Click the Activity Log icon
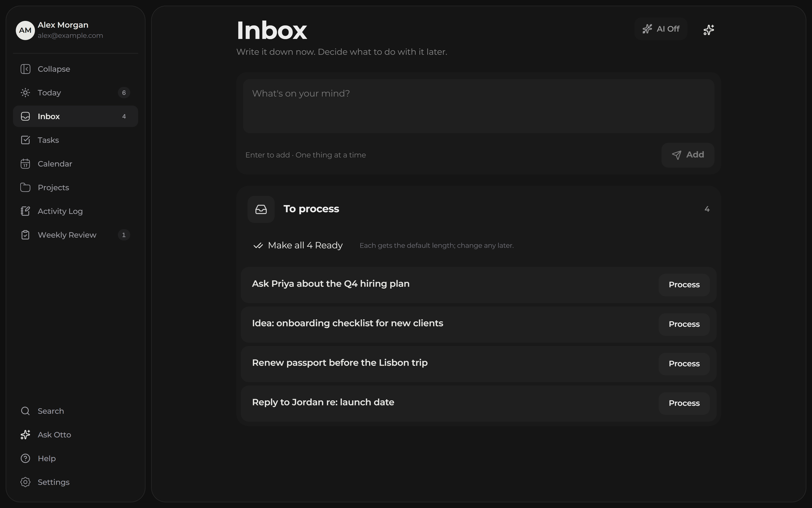 (25, 211)
